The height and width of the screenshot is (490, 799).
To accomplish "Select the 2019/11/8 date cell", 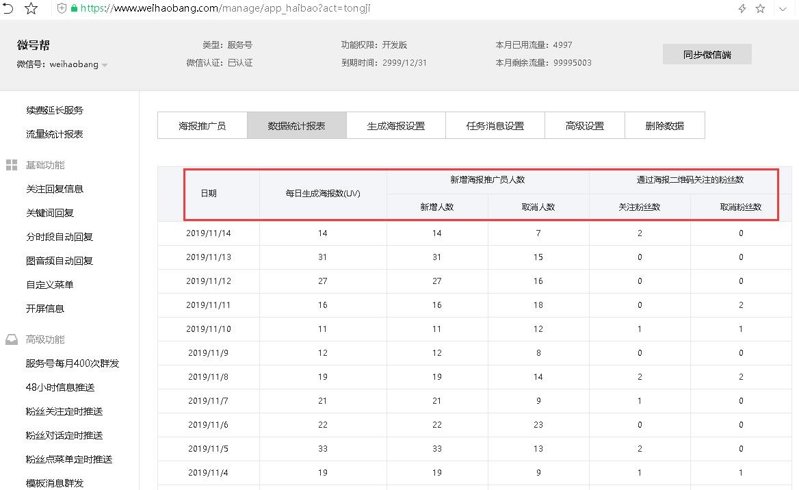I will pyautogui.click(x=208, y=377).
